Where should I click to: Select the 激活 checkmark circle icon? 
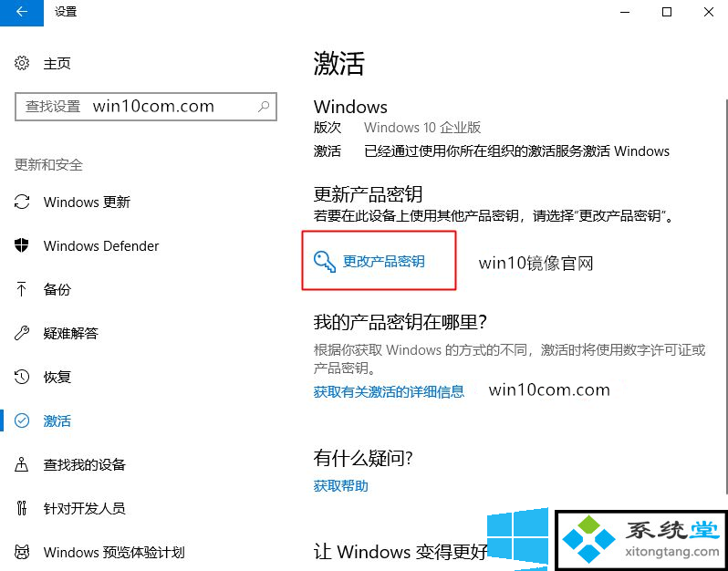22,420
